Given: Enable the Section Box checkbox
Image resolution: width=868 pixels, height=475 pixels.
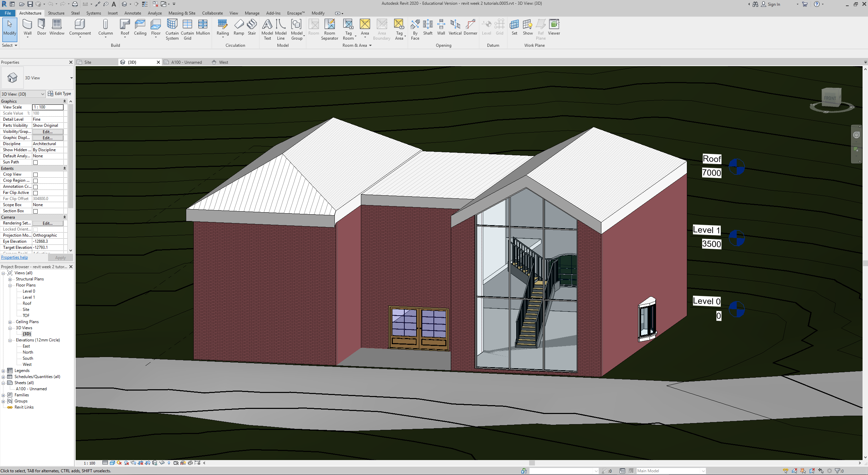Looking at the screenshot, I should pyautogui.click(x=35, y=211).
